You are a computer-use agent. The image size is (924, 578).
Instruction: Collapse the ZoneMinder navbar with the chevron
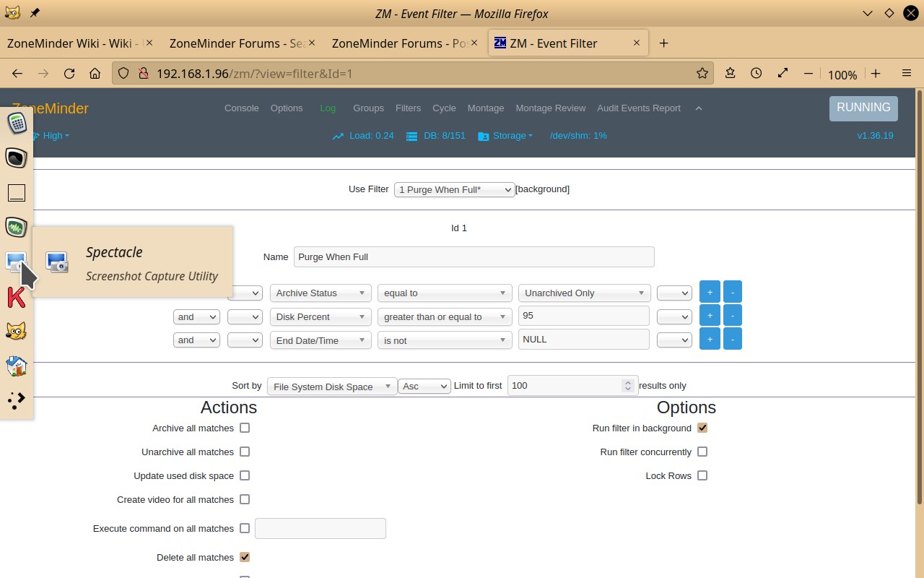(x=698, y=108)
